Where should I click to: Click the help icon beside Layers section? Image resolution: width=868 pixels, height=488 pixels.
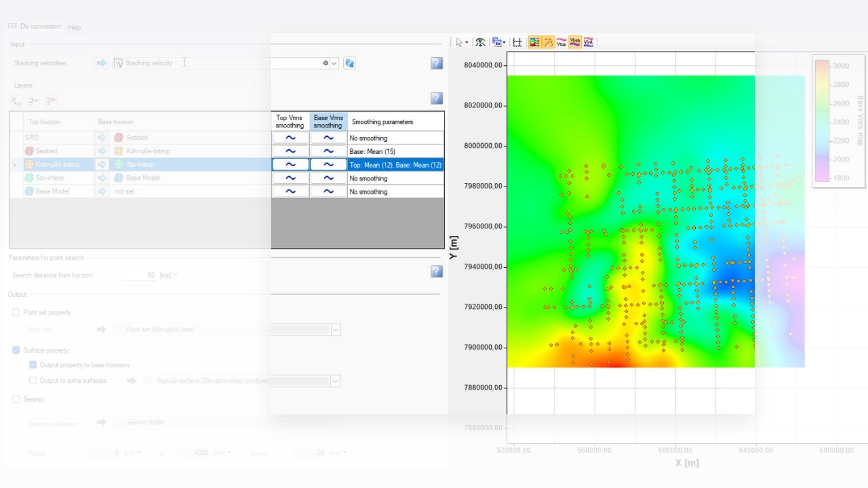[x=436, y=98]
